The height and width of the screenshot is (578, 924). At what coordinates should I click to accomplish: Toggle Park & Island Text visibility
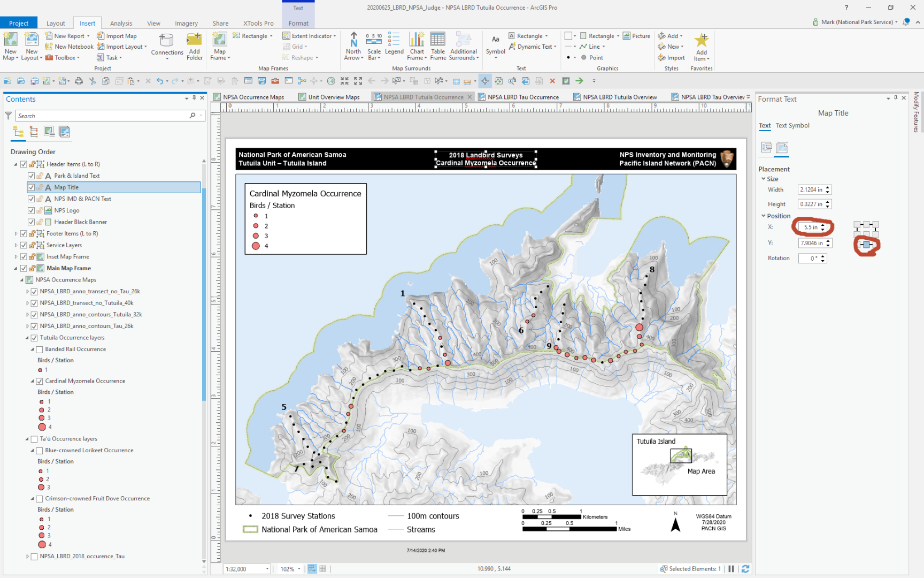(31, 176)
